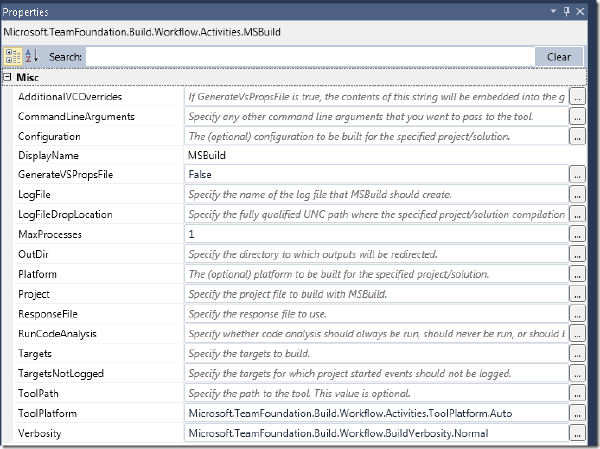Edit the Verbosity value field
Image resolution: width=600 pixels, height=449 pixels.
pyautogui.click(x=376, y=433)
